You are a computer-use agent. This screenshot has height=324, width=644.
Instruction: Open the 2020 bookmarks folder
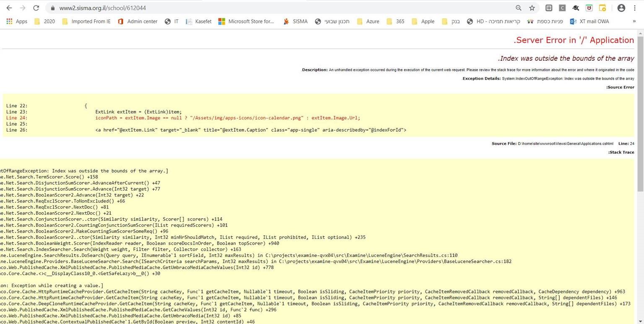[44, 21]
